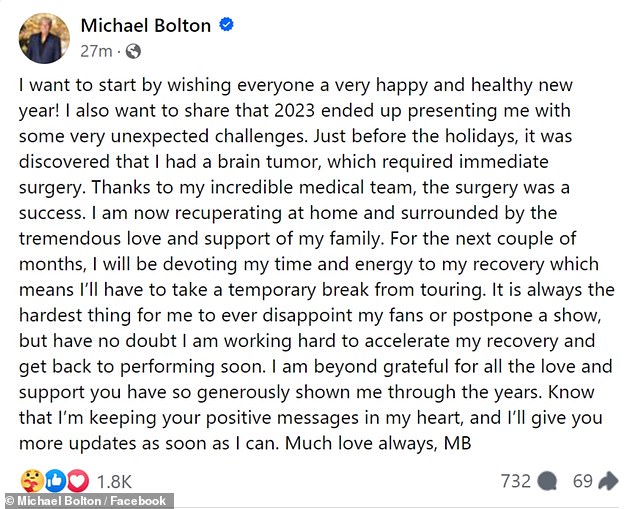This screenshot has width=634, height=509.
Task: Click the blue thumbs-up like reaction
Action: 56,481
